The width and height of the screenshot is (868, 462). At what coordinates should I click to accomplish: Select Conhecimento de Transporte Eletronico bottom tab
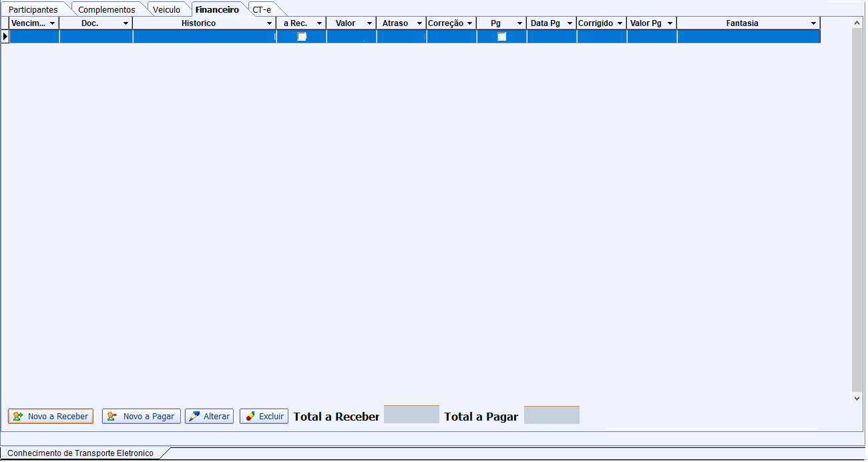coord(80,453)
